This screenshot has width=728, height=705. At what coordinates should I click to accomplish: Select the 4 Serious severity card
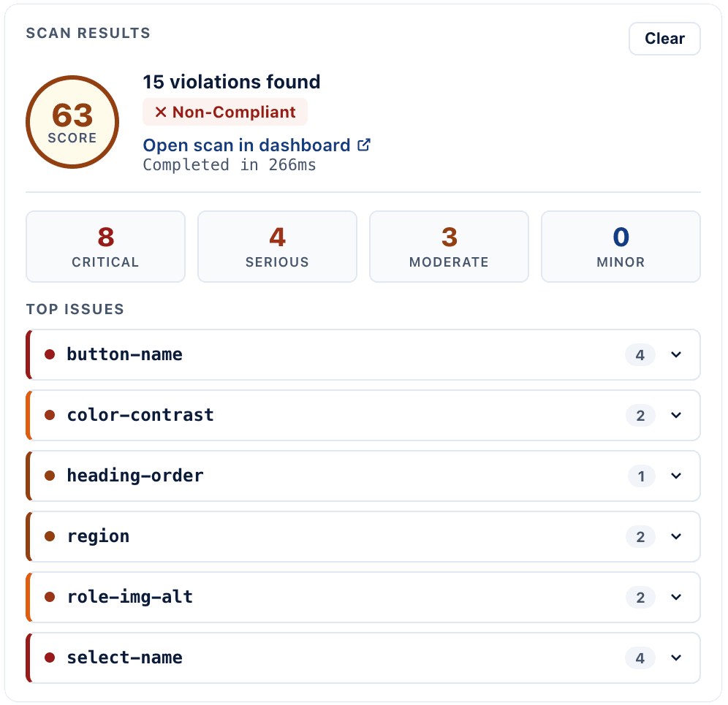tap(277, 246)
